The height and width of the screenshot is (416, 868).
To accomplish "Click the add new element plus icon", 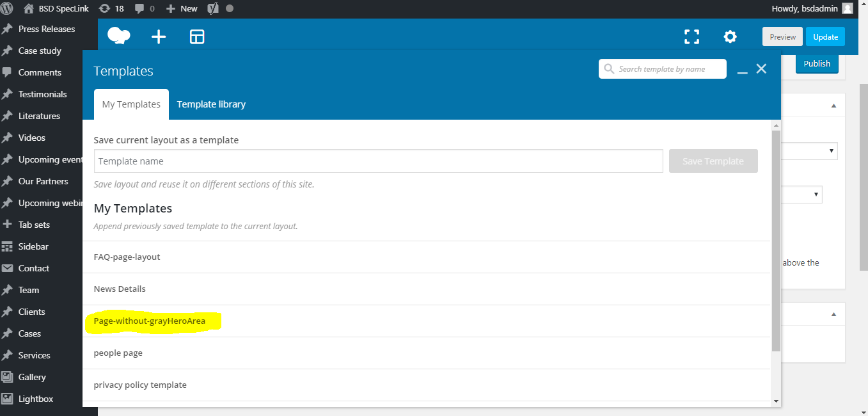I will pos(159,36).
